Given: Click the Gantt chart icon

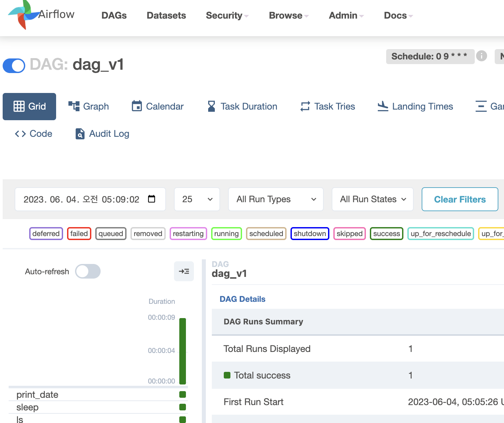Looking at the screenshot, I should click(481, 106).
